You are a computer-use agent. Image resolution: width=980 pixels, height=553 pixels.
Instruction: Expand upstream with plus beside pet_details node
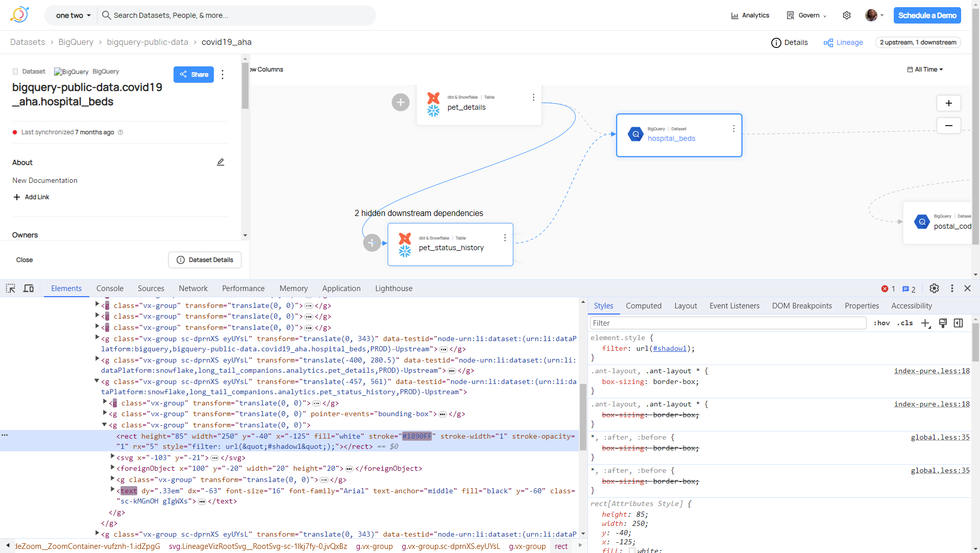(x=401, y=103)
